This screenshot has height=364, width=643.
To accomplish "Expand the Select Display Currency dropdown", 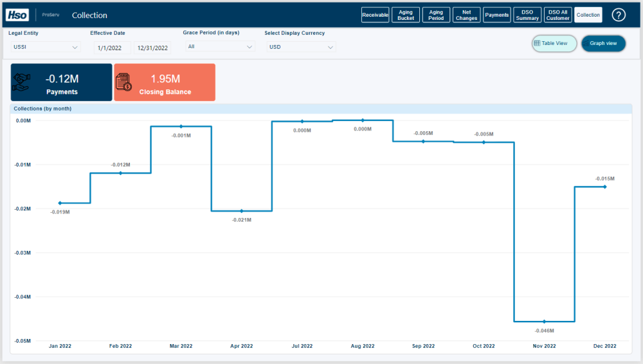I will (301, 47).
